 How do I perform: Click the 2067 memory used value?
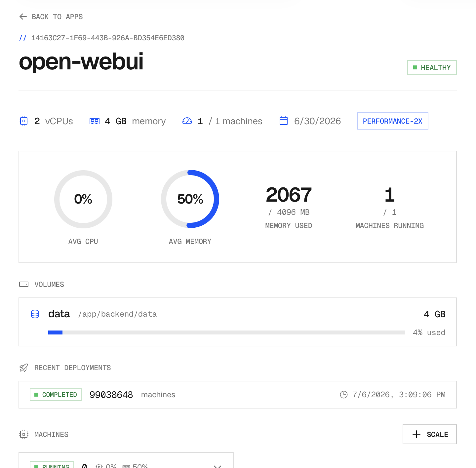[x=289, y=195]
